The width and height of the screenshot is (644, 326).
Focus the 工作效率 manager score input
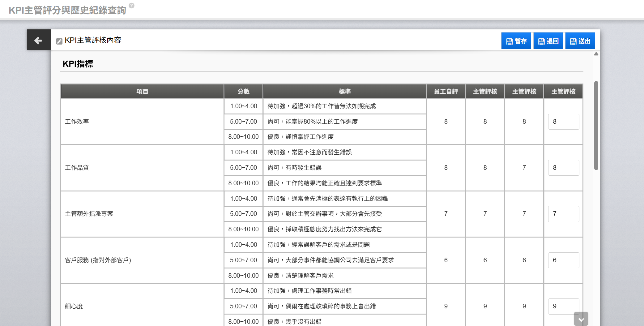click(x=563, y=122)
